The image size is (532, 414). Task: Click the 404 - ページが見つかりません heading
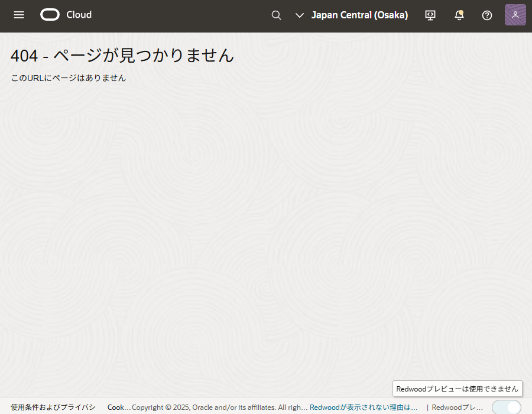tap(122, 56)
